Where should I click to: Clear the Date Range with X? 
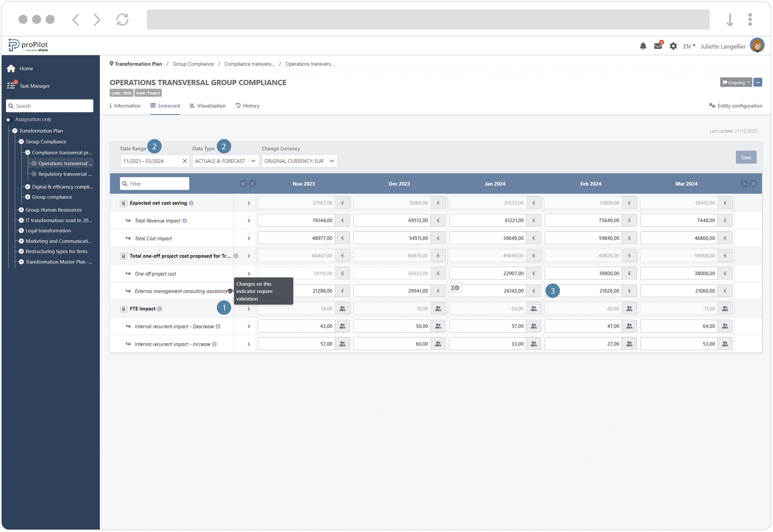[185, 161]
